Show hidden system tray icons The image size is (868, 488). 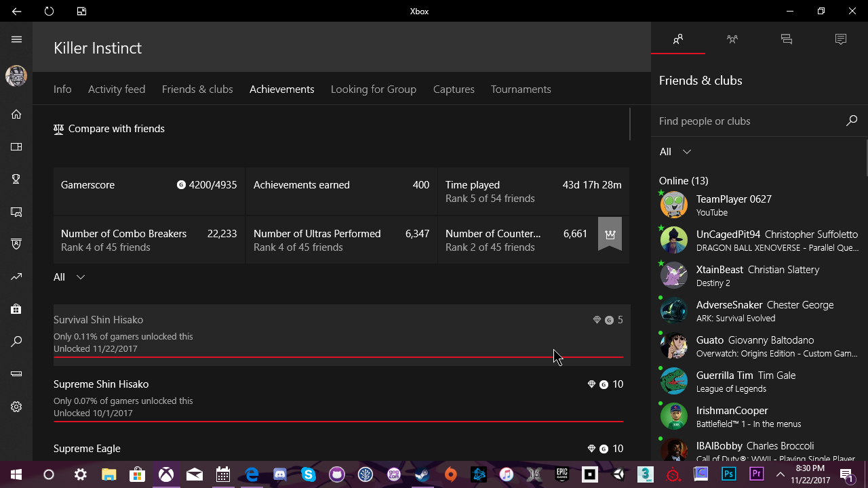[x=781, y=474]
